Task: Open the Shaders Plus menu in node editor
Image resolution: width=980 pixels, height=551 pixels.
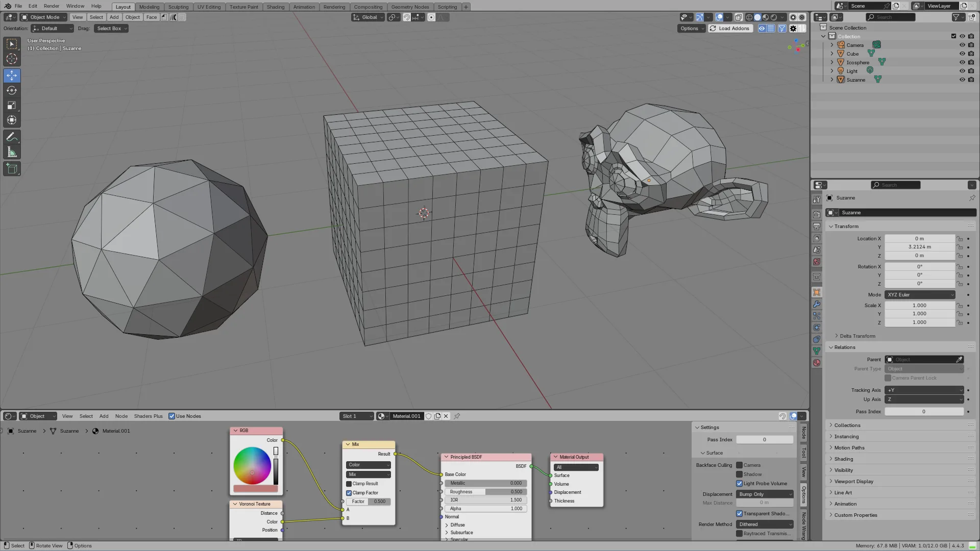Action: pos(148,416)
